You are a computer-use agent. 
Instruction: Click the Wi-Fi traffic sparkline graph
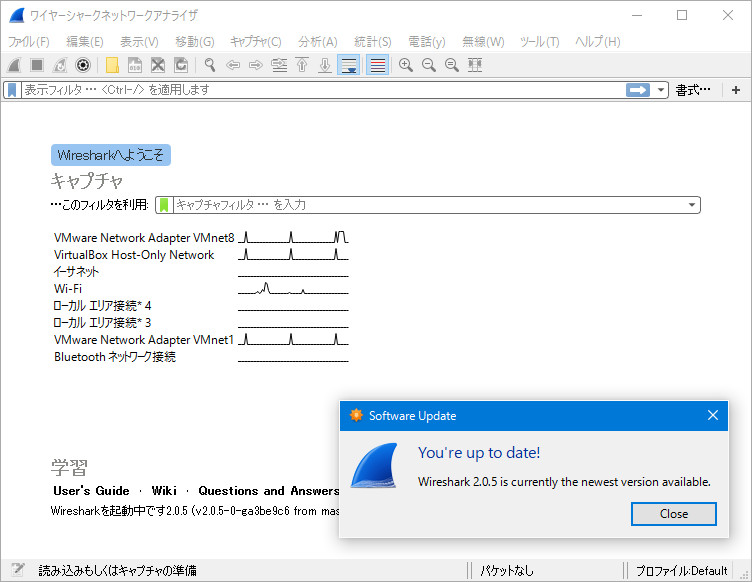(x=293, y=289)
